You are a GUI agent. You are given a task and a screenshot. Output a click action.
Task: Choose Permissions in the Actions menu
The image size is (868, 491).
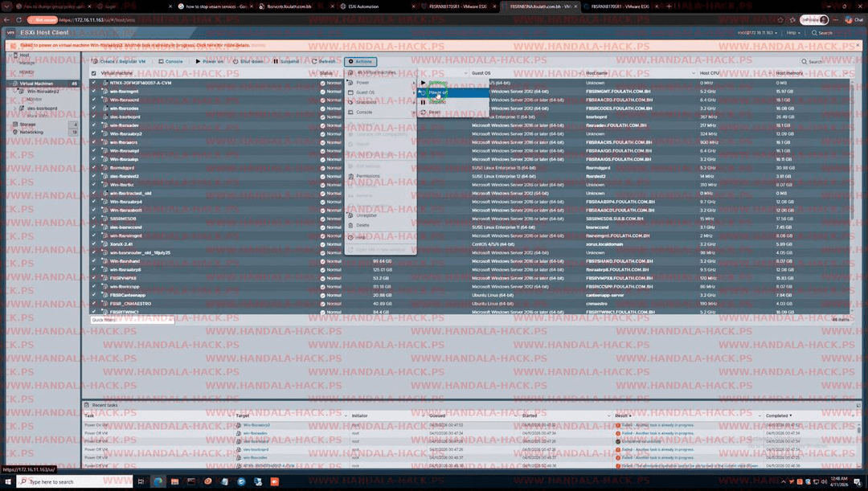(381, 176)
